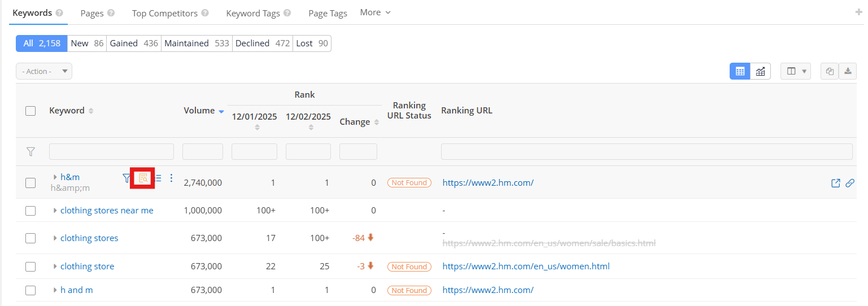Open h&m ranking URL in new window

[x=836, y=183]
